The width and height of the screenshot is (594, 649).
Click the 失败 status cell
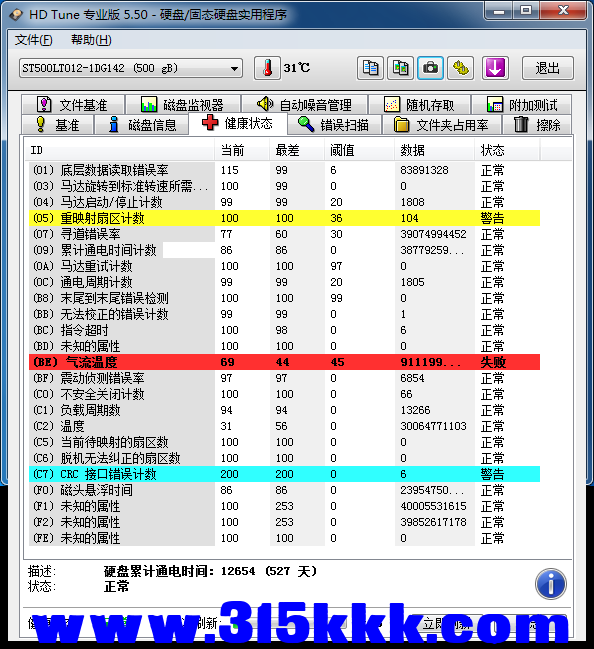493,362
